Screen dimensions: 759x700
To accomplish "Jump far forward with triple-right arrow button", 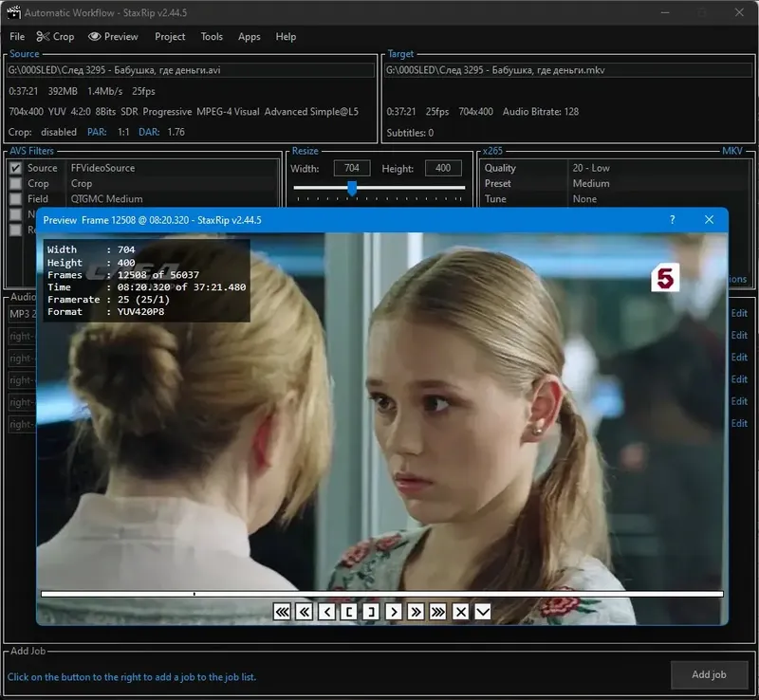I will 438,612.
